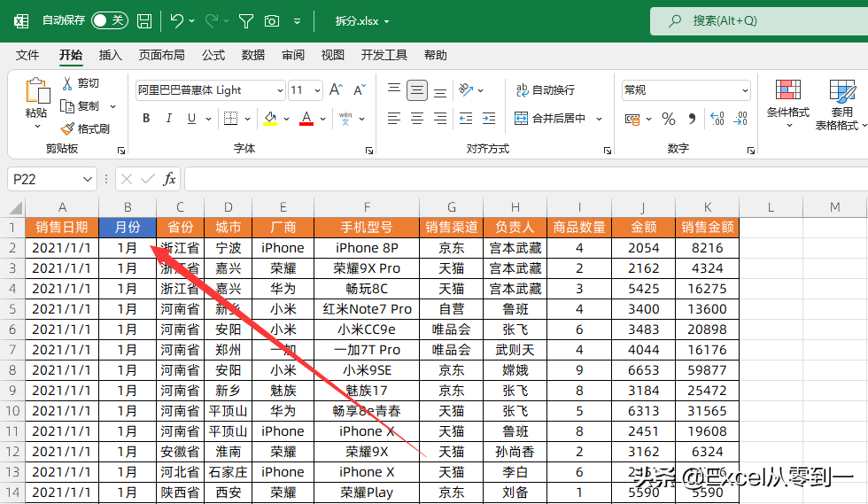Open the 条件格式 conditional formatting menu
Viewport: 868px width, 504px height.
point(788,104)
